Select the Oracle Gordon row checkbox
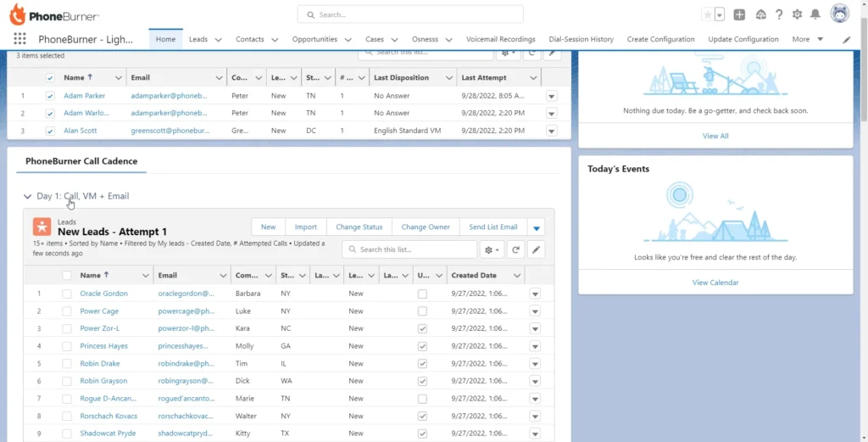This screenshot has height=442, width=868. 67,294
